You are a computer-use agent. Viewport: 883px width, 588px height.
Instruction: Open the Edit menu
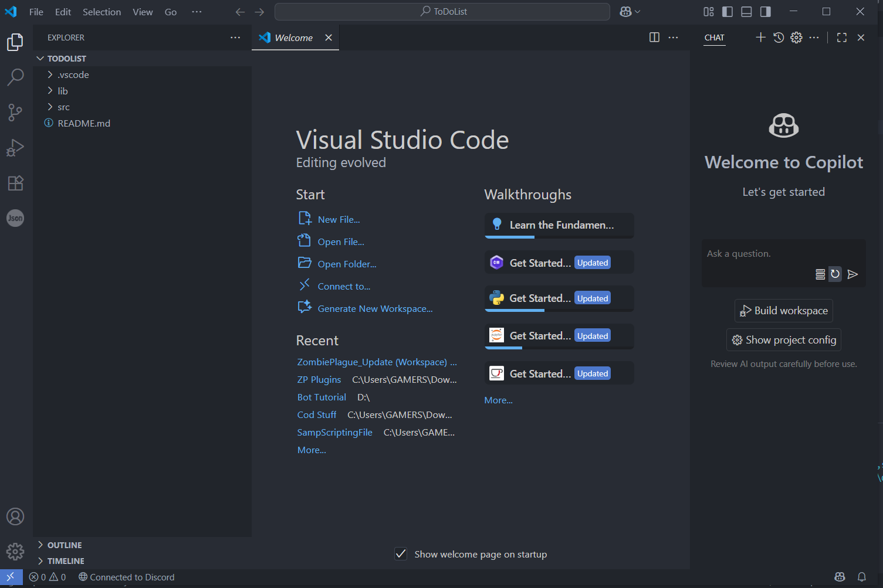(x=63, y=12)
